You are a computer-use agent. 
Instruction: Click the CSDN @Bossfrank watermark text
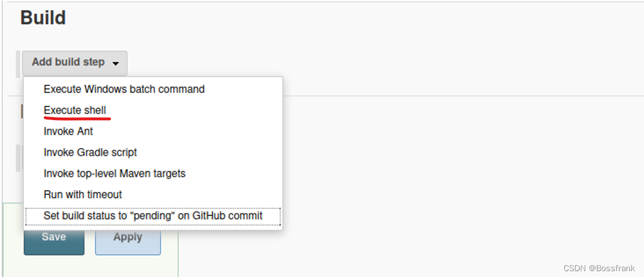click(x=599, y=268)
